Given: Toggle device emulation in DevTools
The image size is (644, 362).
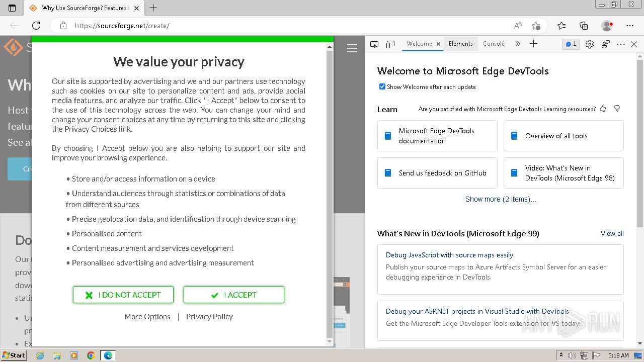Looking at the screenshot, I should pos(390,44).
